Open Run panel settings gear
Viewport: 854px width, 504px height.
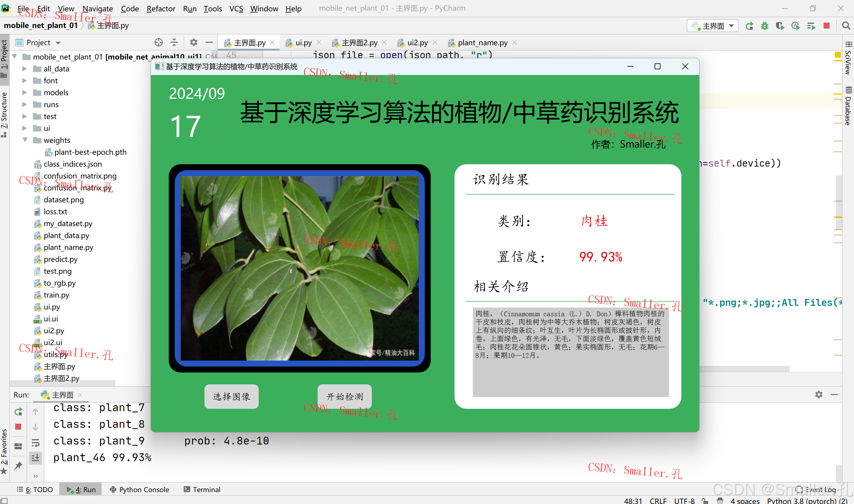(819, 395)
